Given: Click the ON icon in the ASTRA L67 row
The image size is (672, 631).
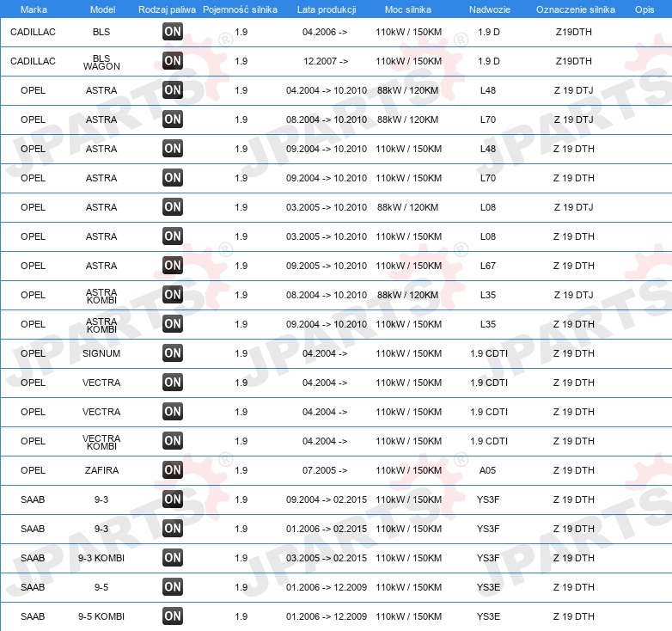Looking at the screenshot, I should (x=173, y=266).
